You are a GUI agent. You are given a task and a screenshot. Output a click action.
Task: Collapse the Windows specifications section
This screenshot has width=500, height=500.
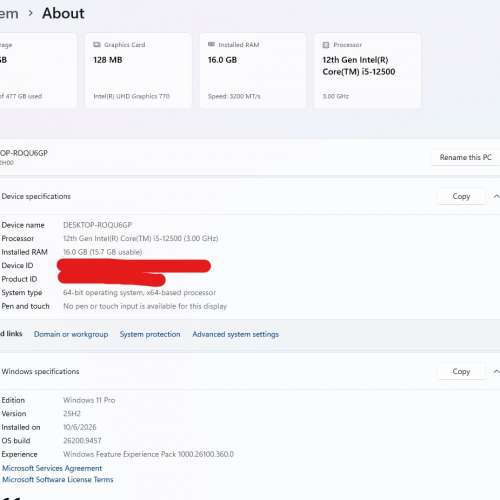click(x=496, y=371)
